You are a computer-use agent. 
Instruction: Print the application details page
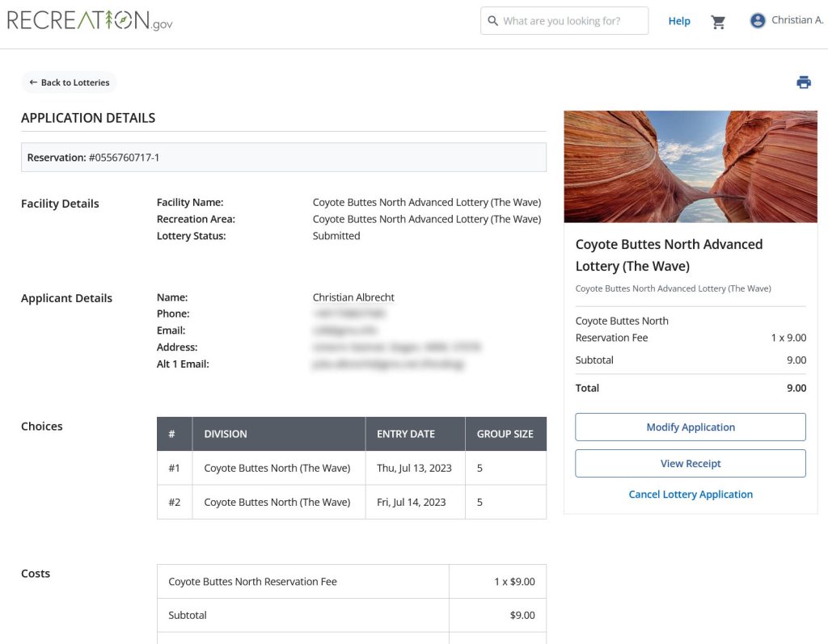click(803, 82)
